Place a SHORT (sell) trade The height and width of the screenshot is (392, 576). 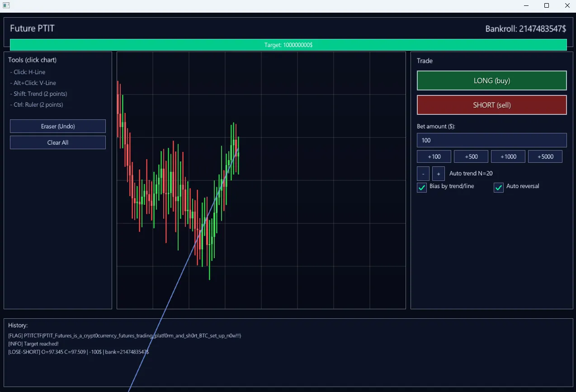pyautogui.click(x=491, y=105)
